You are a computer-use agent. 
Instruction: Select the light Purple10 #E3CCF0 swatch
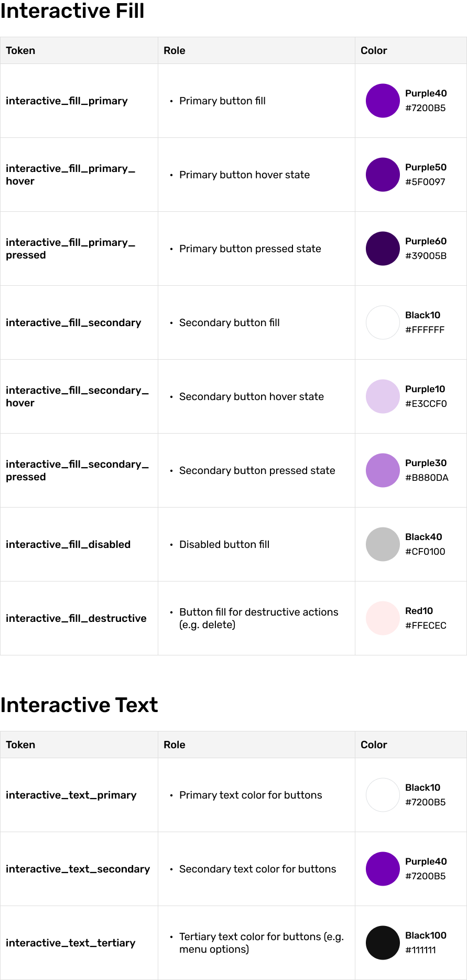pyautogui.click(x=383, y=396)
